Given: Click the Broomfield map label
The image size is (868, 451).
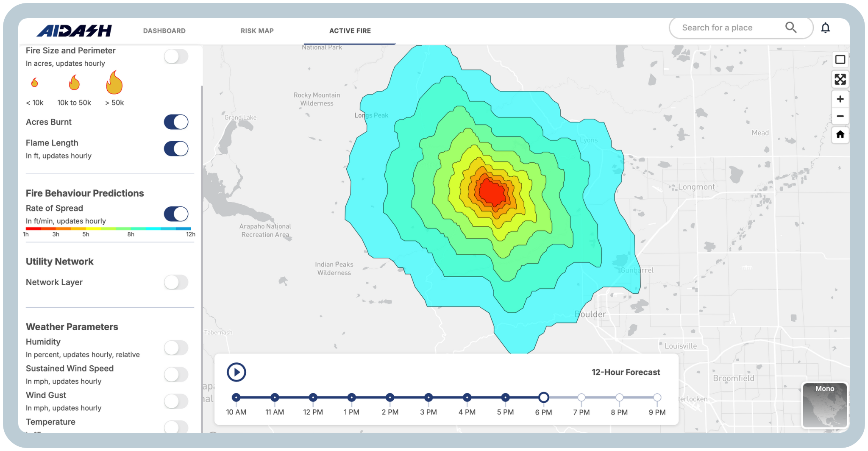Looking at the screenshot, I should [x=734, y=378].
